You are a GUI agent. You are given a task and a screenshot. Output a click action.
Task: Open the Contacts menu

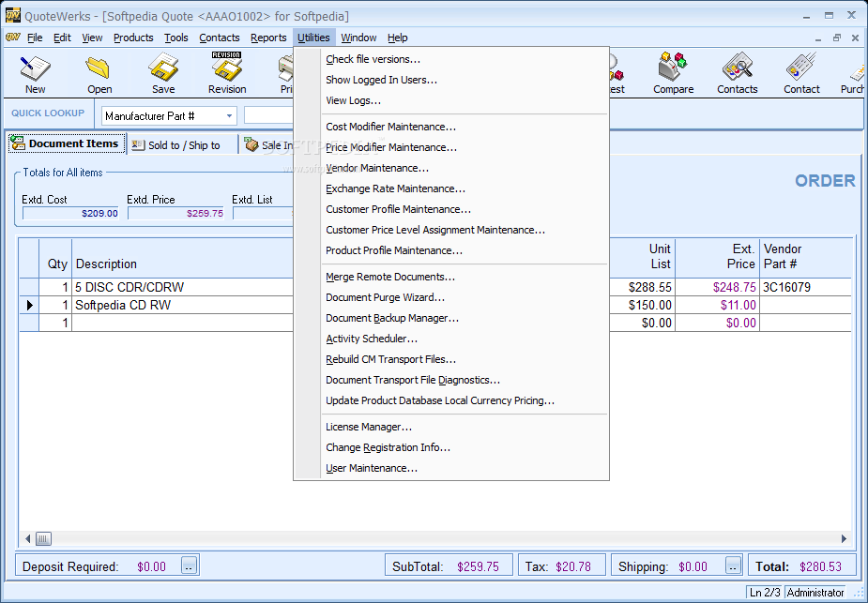click(220, 38)
